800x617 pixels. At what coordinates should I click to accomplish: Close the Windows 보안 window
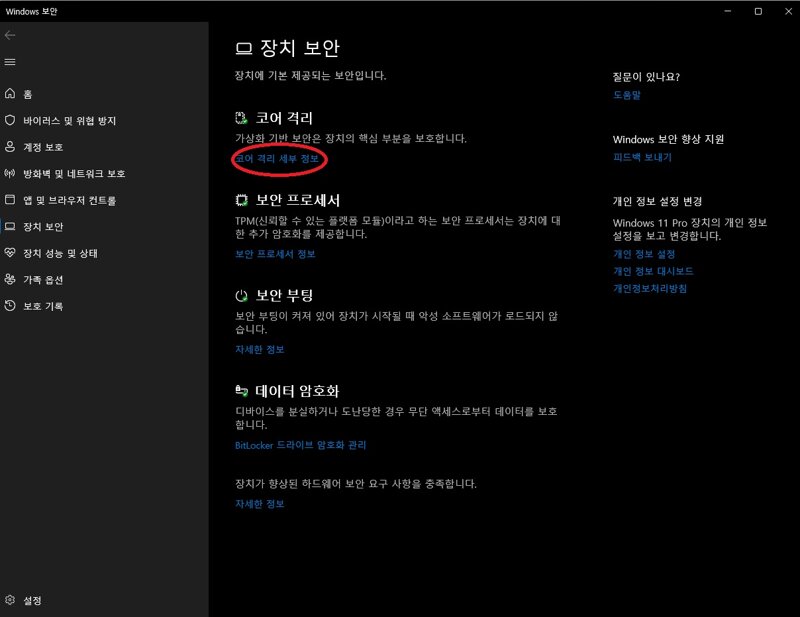coord(788,11)
